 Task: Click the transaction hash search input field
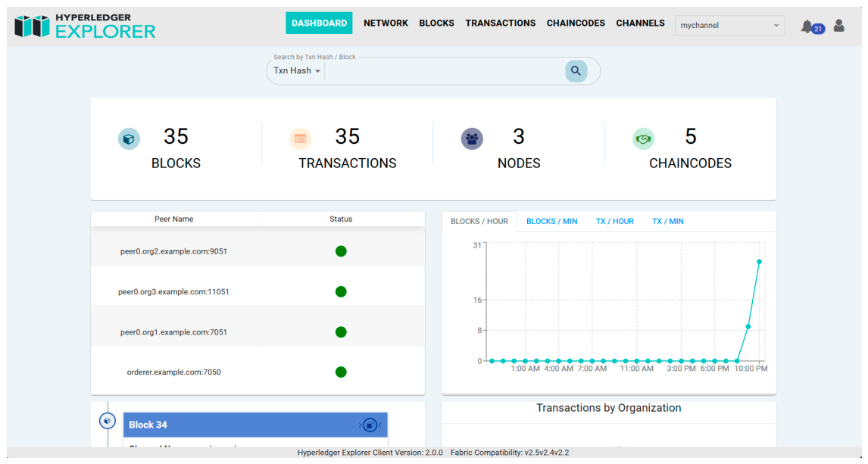(445, 71)
